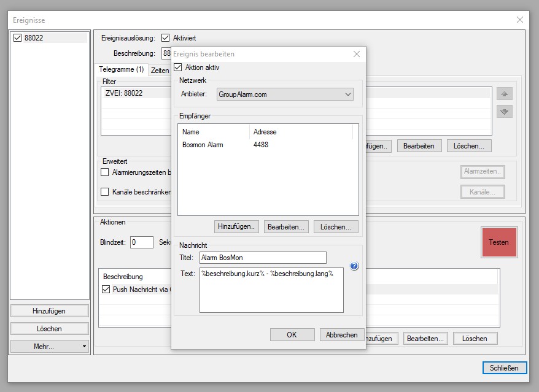
Task: Switch to the Telegramme (1) tab
Action: click(x=122, y=70)
